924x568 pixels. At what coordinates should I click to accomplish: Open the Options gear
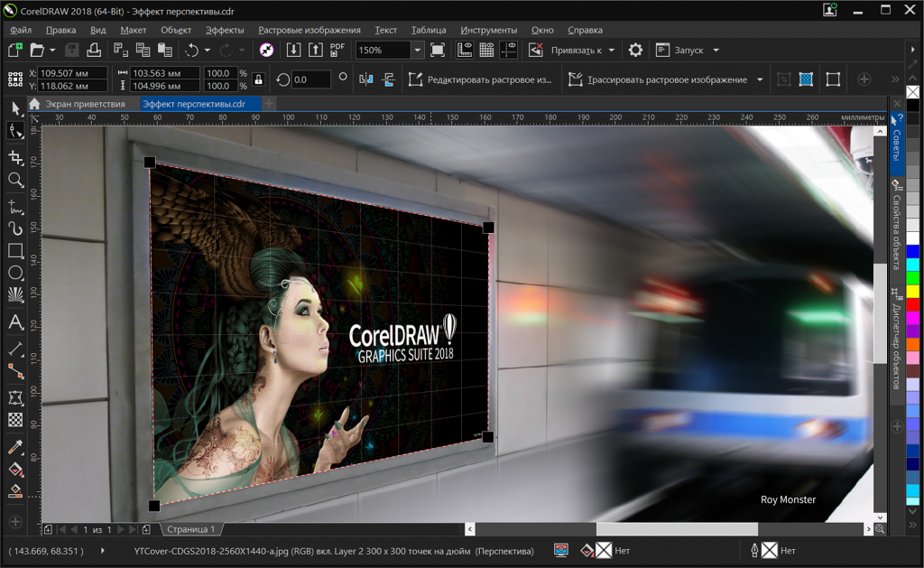point(635,51)
